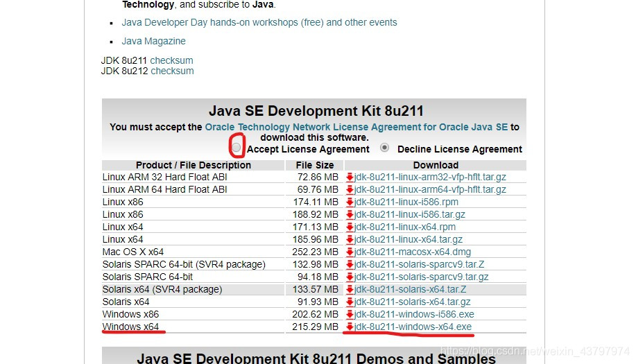Download jdk-8u211-solaris-sparcv9.tar.gz file
This screenshot has width=636, height=364.
pos(422,277)
